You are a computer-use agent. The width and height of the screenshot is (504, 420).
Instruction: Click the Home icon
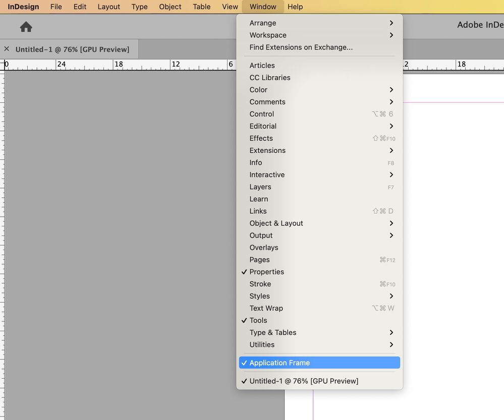pyautogui.click(x=26, y=27)
